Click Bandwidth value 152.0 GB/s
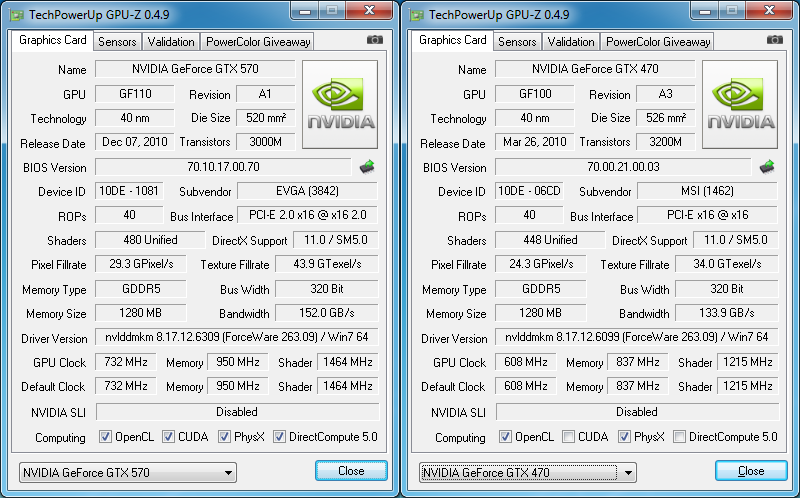 click(327, 313)
